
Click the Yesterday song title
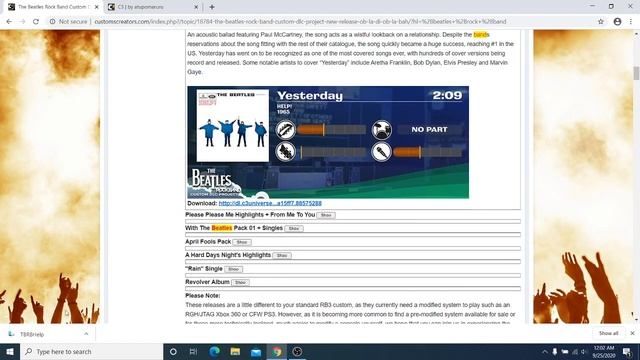click(x=310, y=96)
